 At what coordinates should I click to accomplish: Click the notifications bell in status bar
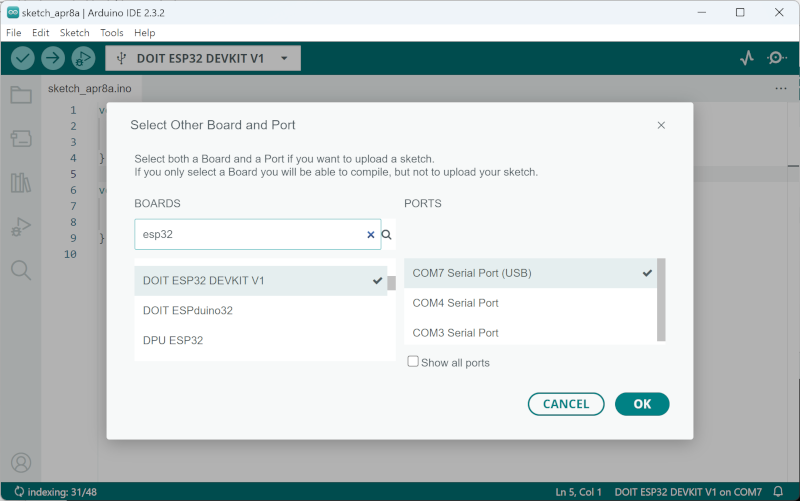(x=778, y=491)
